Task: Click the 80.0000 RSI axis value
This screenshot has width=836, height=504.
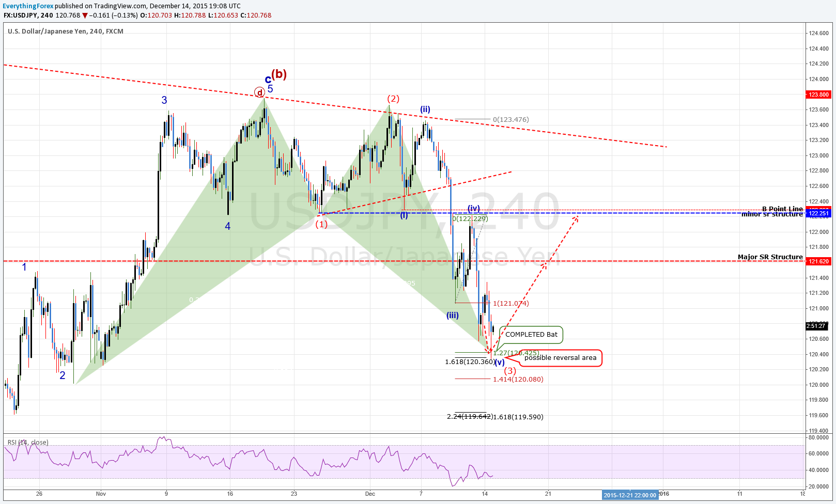Action: tap(819, 437)
